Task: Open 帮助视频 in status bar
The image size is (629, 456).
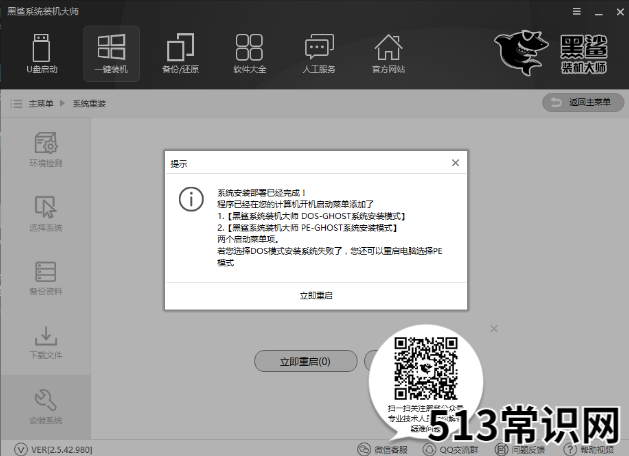Action: tap(589, 450)
